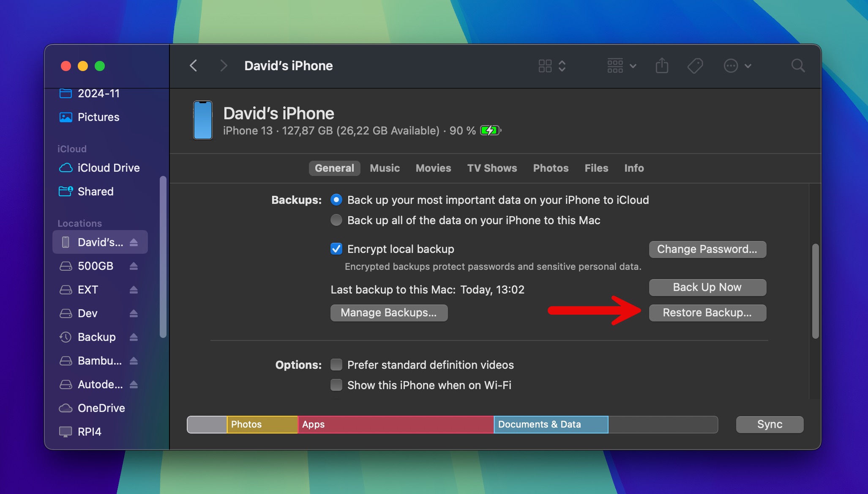This screenshot has width=868, height=494.
Task: Open the Info tab
Action: [x=634, y=168]
